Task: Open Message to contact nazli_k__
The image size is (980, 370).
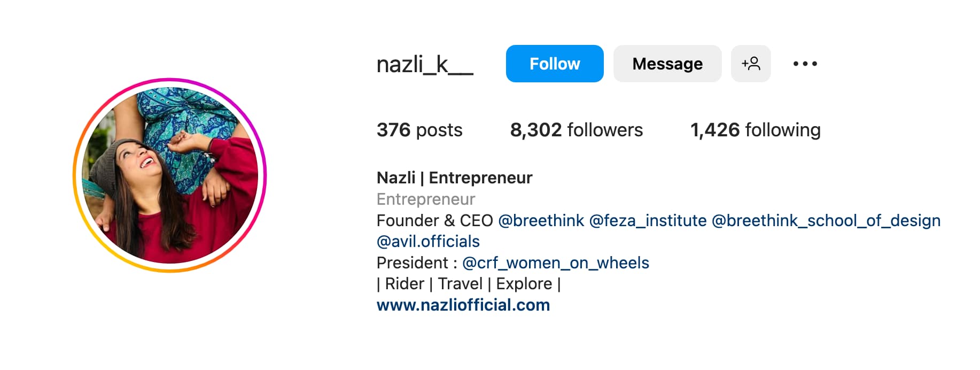Action: pyautogui.click(x=667, y=64)
